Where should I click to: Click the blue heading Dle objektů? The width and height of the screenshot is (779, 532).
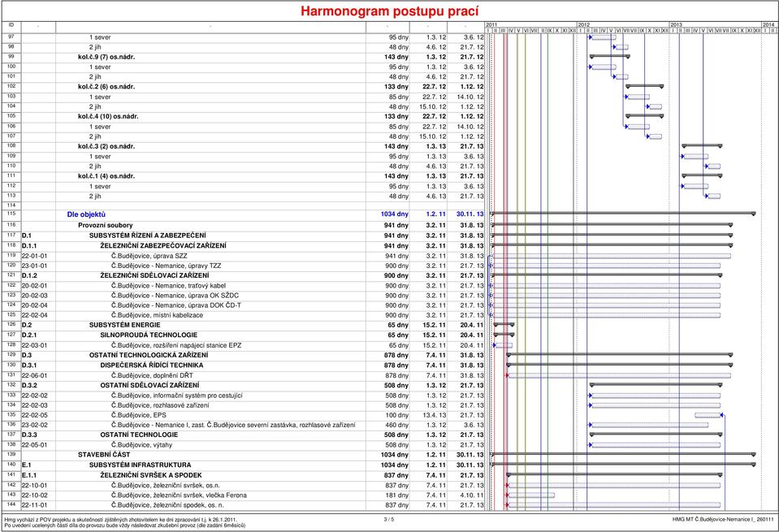pyautogui.click(x=86, y=214)
